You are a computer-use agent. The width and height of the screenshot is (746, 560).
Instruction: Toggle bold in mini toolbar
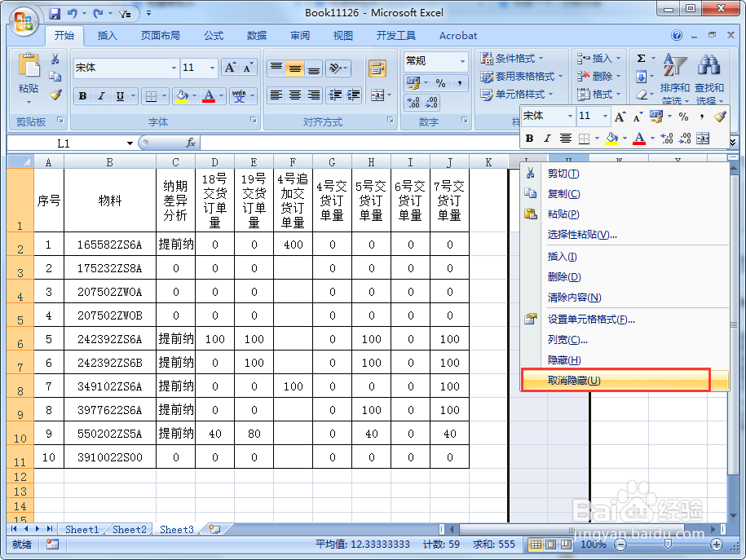[x=529, y=139]
